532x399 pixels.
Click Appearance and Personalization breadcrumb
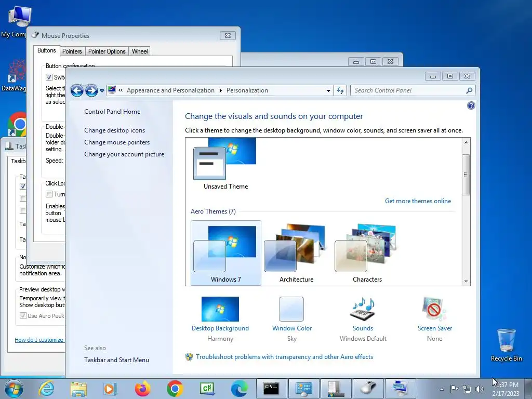(x=170, y=90)
